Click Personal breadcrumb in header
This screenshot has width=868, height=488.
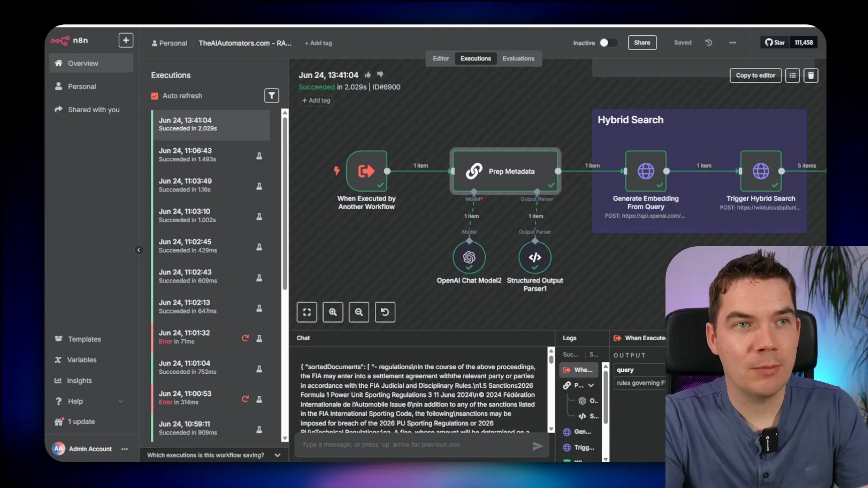pos(169,43)
